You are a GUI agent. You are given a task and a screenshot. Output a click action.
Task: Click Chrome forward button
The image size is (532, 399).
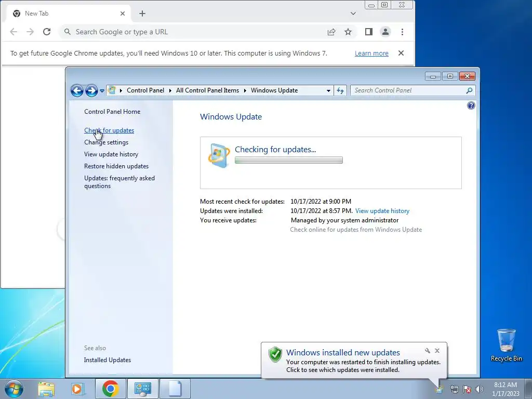pos(30,32)
